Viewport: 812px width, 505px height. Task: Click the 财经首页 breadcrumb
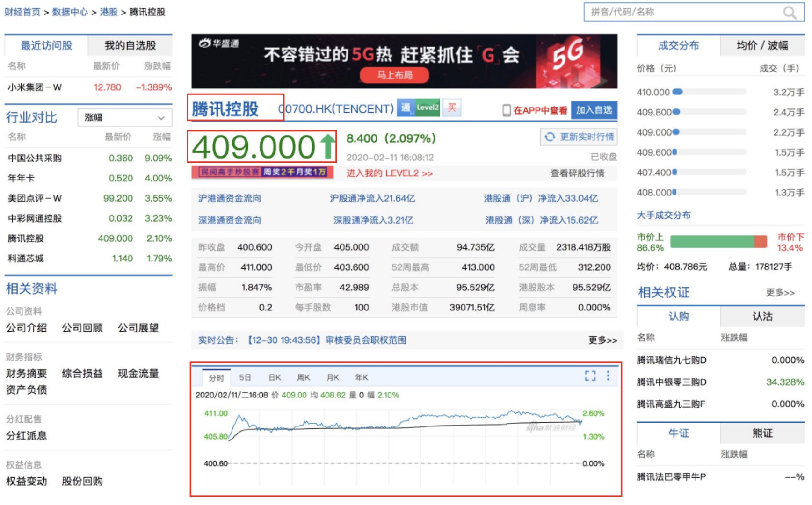pyautogui.click(x=22, y=12)
